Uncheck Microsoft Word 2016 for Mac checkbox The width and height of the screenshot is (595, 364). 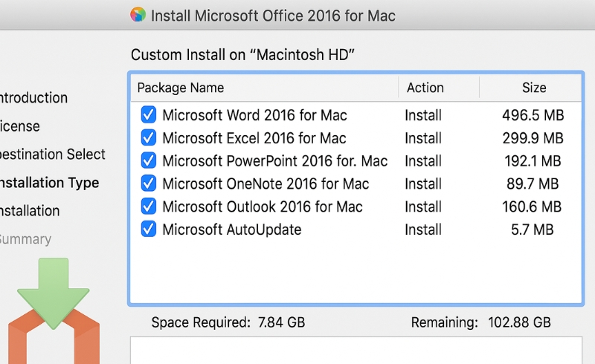coord(148,115)
